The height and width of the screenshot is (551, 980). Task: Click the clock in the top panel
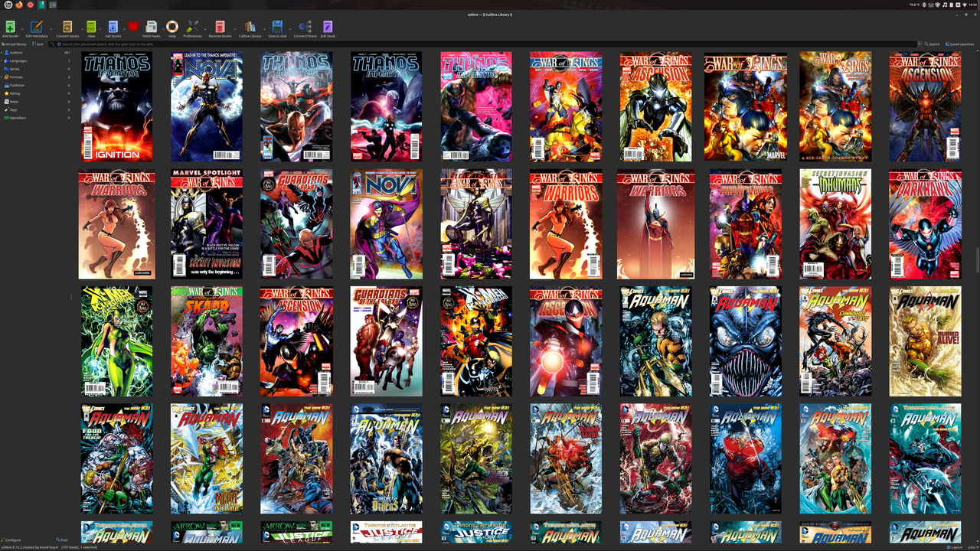pyautogui.click(x=973, y=5)
